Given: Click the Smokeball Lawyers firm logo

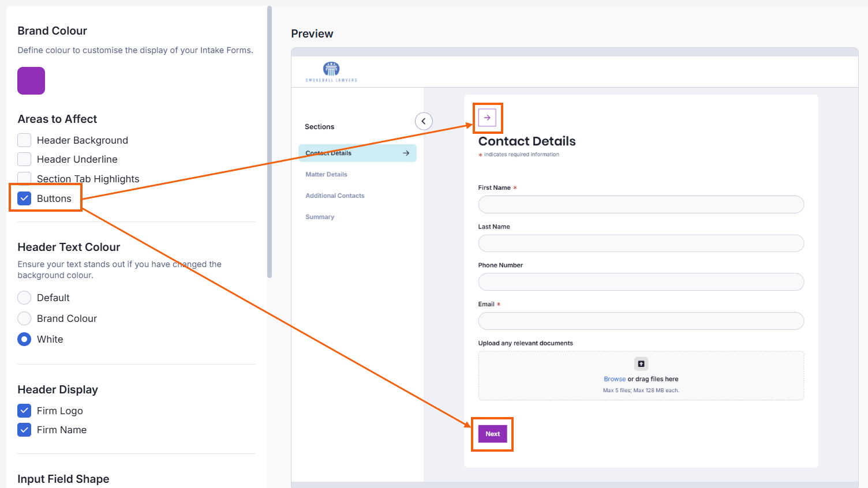Looking at the screenshot, I should [331, 72].
